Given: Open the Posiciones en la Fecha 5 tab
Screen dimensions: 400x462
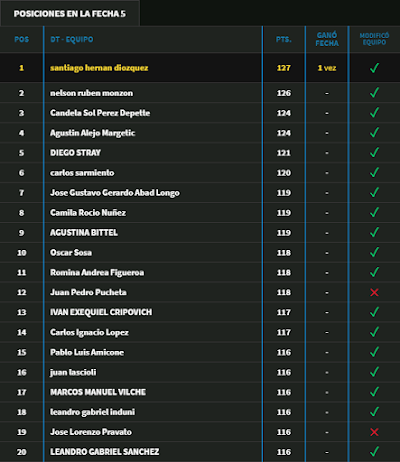Looking at the screenshot, I should (70, 14).
